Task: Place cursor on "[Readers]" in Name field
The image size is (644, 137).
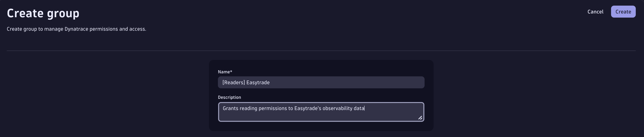Action: point(233,83)
